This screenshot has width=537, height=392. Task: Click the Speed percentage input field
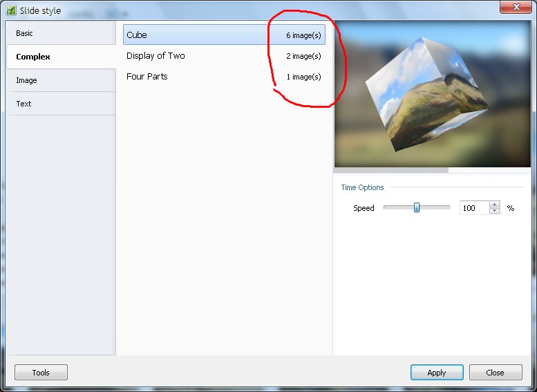pos(474,208)
